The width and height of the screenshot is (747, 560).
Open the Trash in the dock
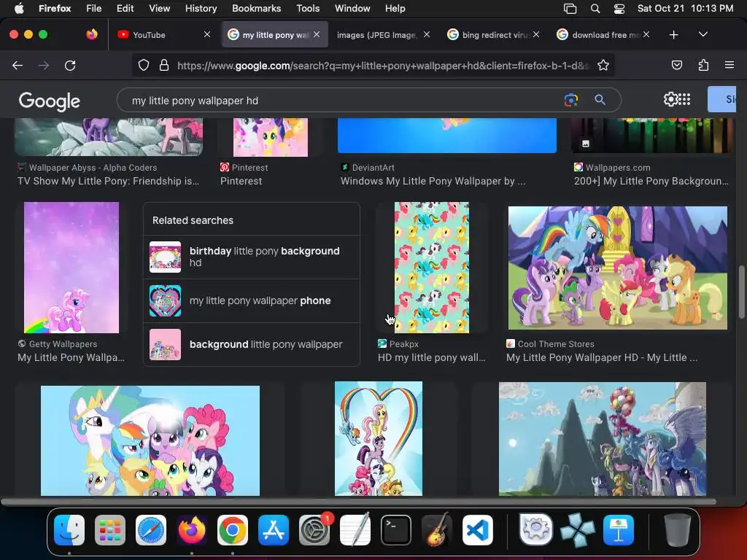tap(678, 530)
